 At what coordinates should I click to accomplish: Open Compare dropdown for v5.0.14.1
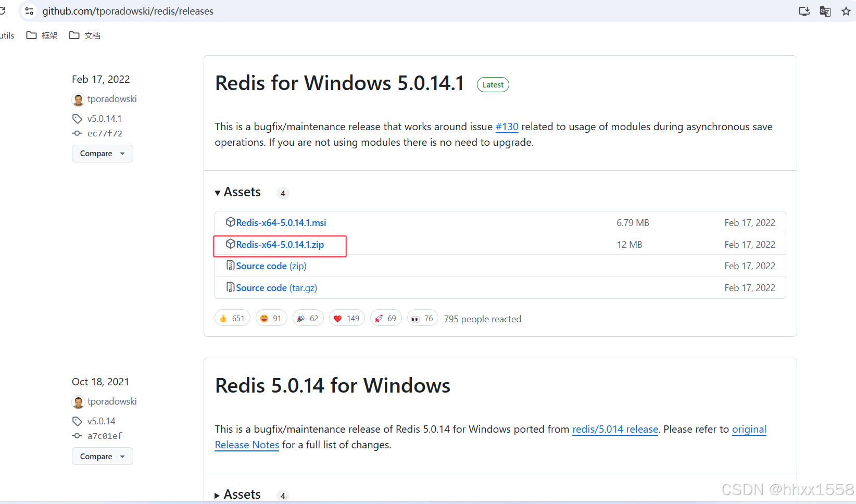point(103,154)
